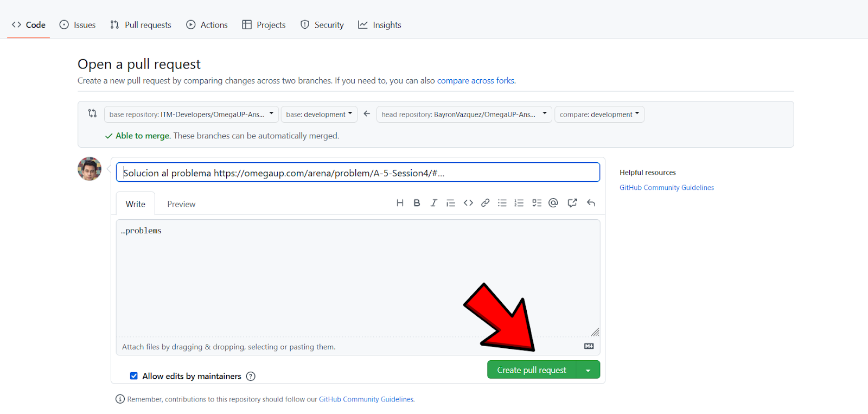Click the help icon next to Allow edits
The width and height of the screenshot is (868, 414).
pos(251,376)
